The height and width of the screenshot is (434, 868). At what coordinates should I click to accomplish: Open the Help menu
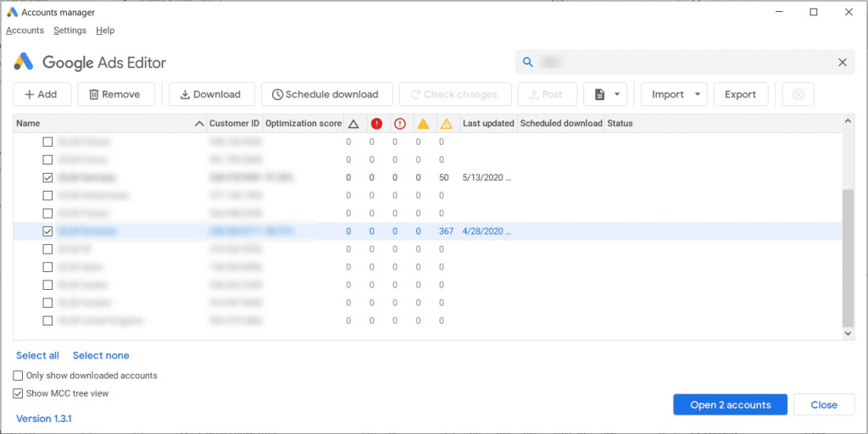pos(105,31)
